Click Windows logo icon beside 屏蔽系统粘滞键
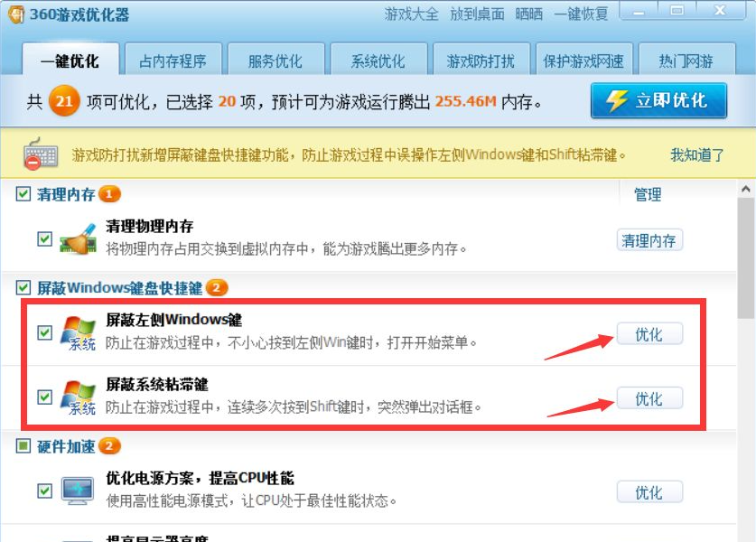This screenshot has height=542, width=756. pyautogui.click(x=78, y=397)
